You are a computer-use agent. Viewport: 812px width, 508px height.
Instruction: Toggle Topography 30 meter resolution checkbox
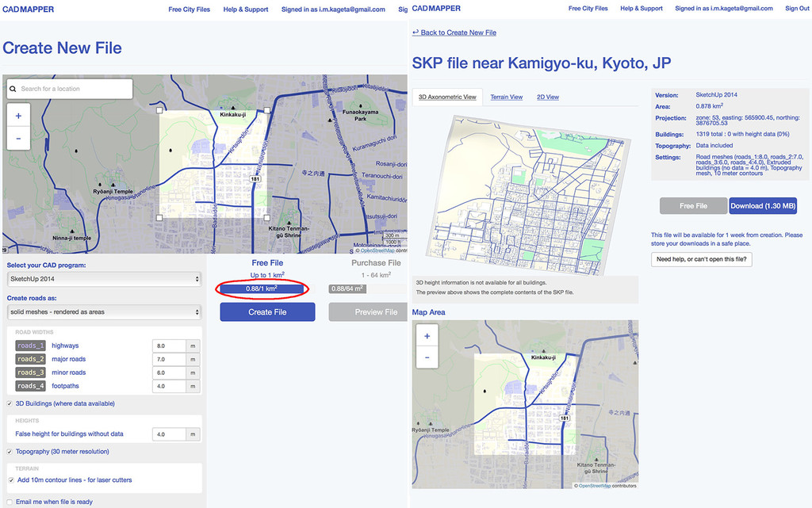[10, 452]
